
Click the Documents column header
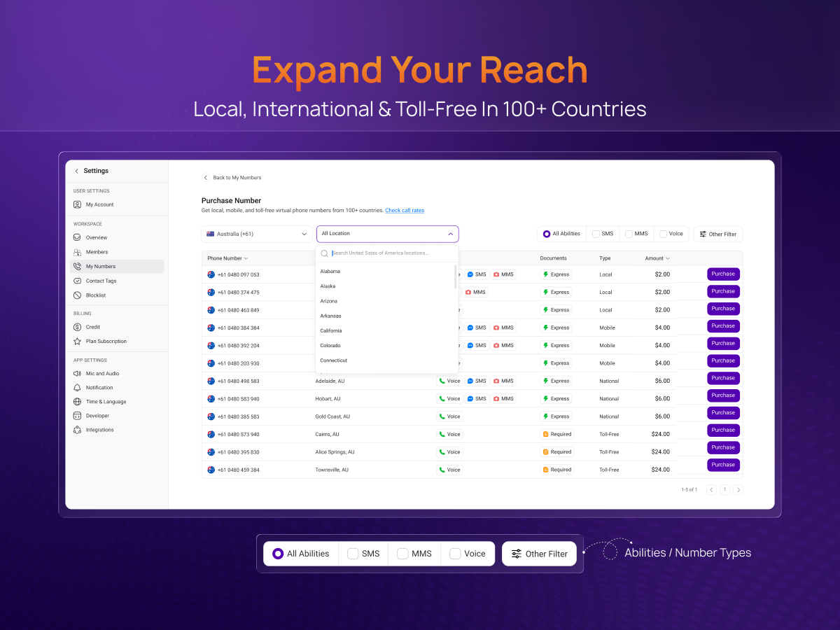[554, 258]
